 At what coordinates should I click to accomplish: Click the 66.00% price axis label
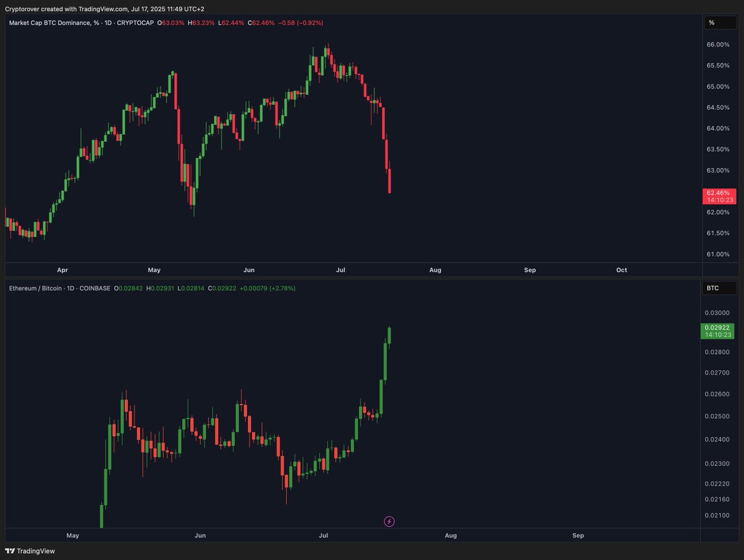tap(717, 45)
